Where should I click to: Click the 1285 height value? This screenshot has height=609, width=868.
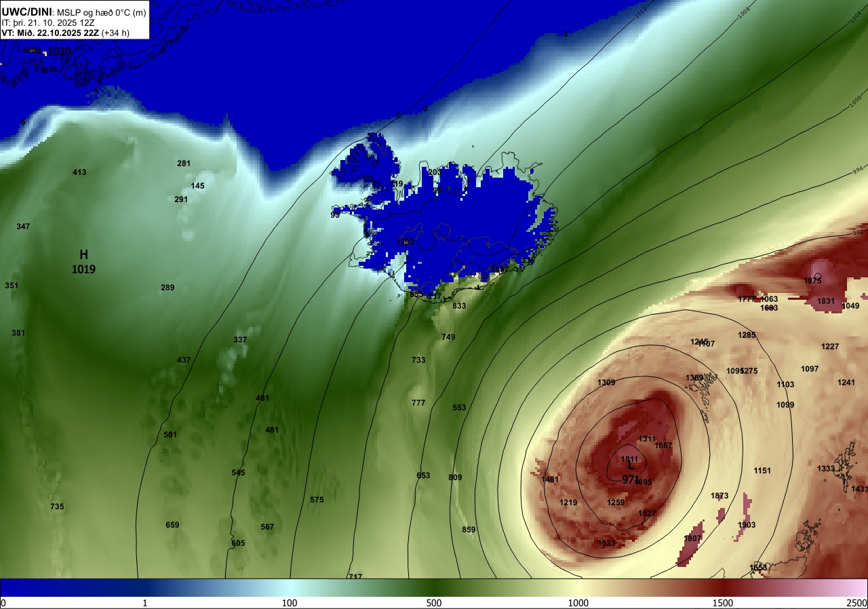click(x=747, y=335)
